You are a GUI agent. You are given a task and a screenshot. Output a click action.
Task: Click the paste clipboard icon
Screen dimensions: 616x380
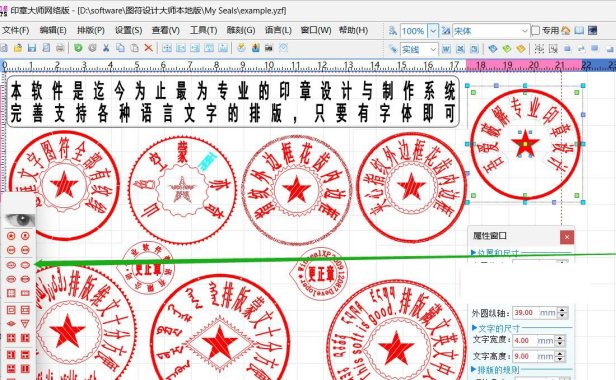134,48
